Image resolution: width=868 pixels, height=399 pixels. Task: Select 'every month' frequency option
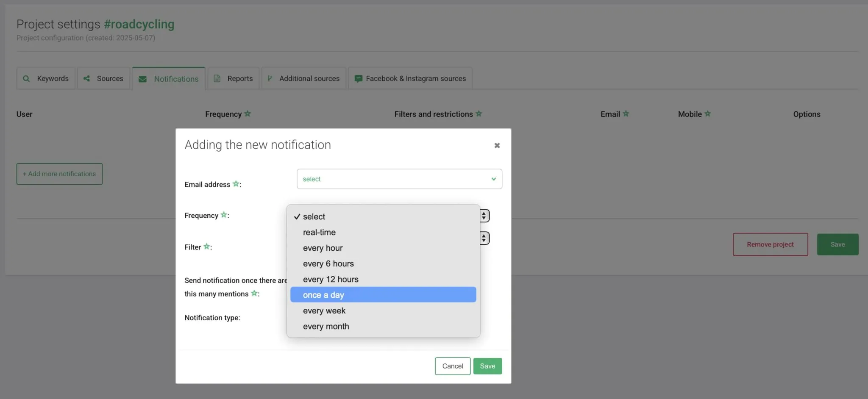point(326,327)
